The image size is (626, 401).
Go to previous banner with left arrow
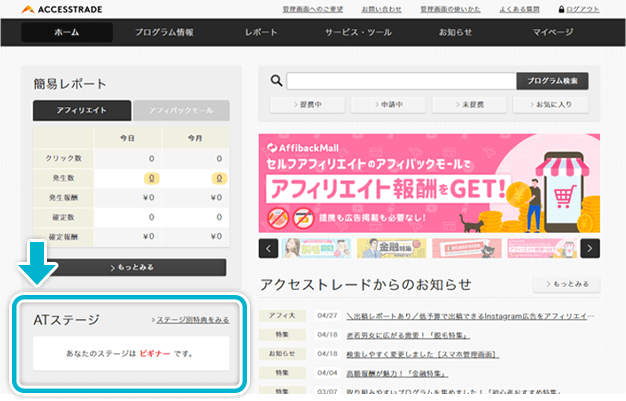point(268,248)
